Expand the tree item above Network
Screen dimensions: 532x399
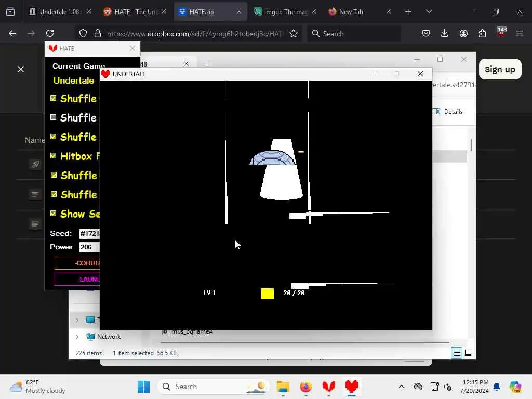pos(77,320)
